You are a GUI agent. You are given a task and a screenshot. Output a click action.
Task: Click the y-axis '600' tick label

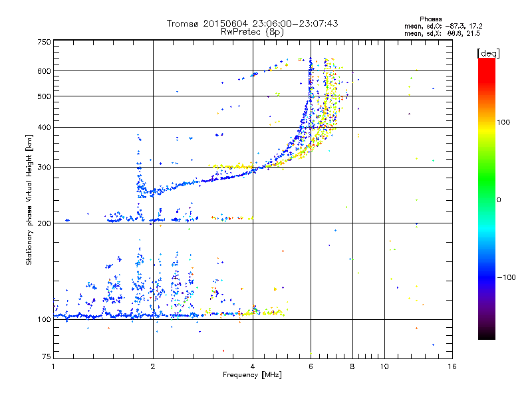pyautogui.click(x=44, y=71)
